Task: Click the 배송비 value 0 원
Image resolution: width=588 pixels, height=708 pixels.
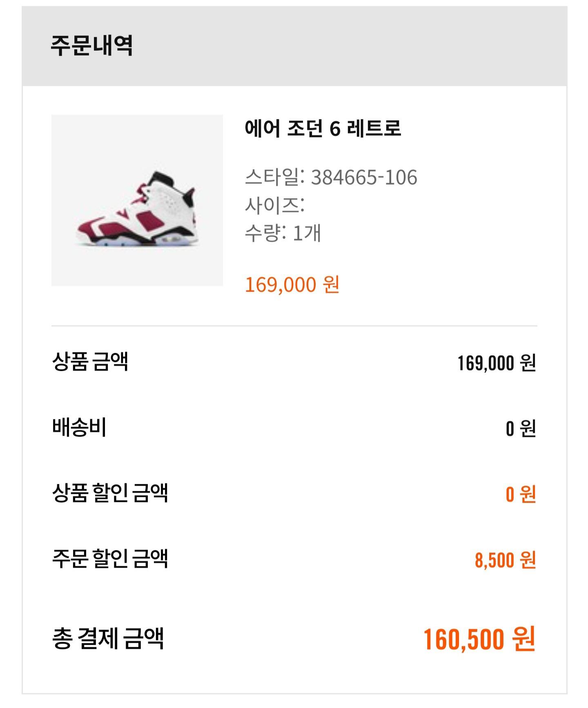Action: pos(521,429)
